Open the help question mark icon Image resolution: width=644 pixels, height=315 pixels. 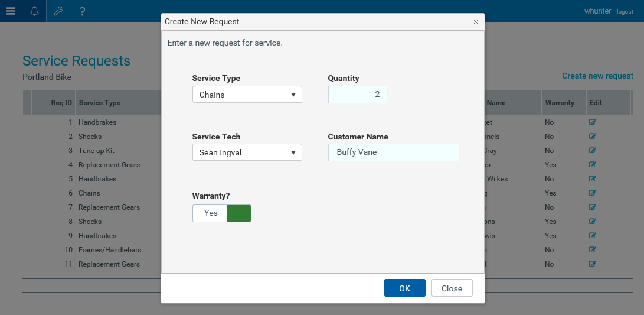click(82, 11)
